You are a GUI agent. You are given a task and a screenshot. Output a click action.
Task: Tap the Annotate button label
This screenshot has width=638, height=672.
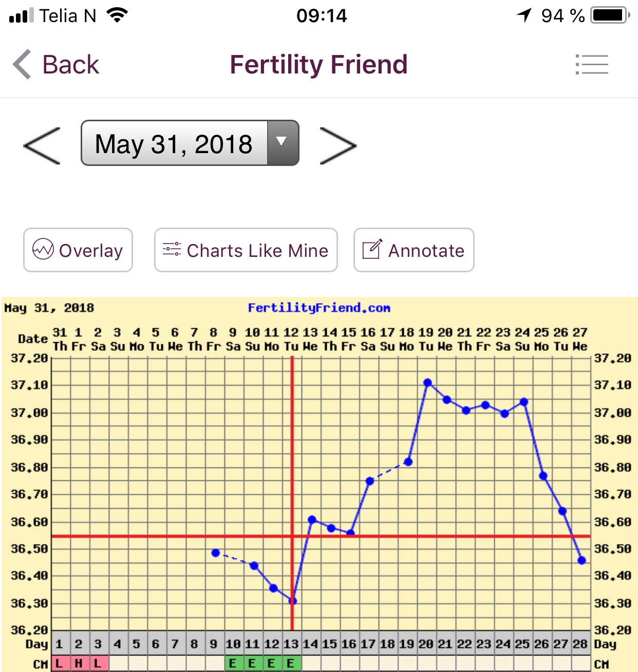pos(426,251)
